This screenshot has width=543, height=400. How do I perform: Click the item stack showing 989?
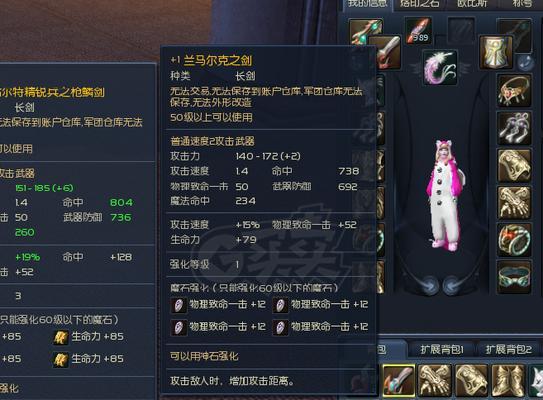point(419,31)
